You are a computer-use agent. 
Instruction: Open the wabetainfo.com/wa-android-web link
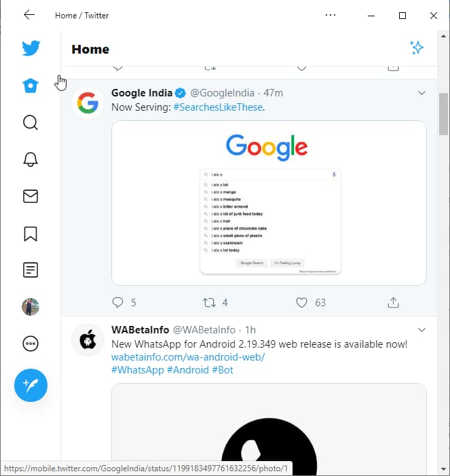(188, 357)
